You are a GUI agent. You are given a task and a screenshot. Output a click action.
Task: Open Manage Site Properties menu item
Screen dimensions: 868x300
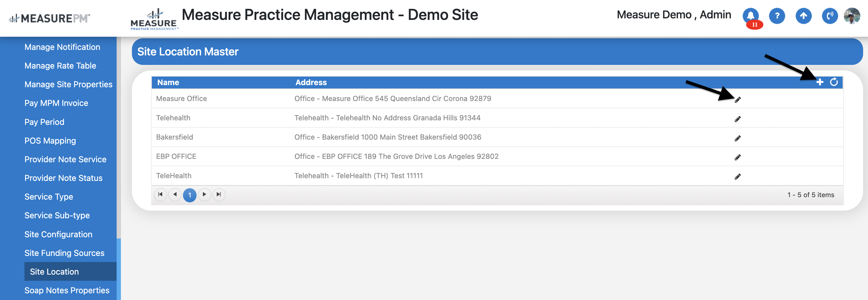(68, 84)
